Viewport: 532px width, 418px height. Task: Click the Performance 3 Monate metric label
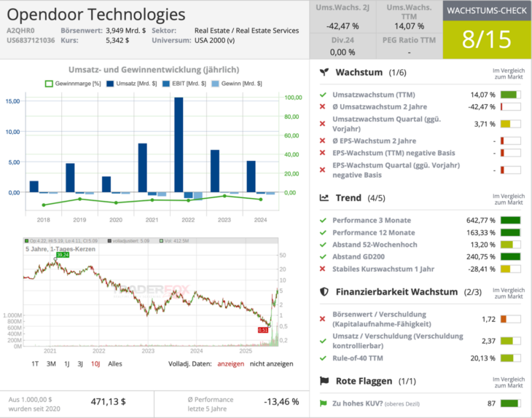[x=372, y=221]
